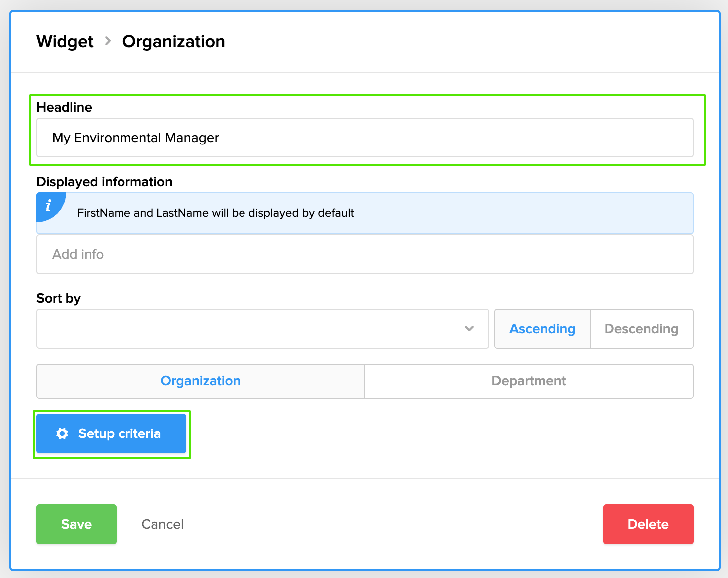This screenshot has height=578, width=728.
Task: Click the FirstName and LastName info message
Action: tap(215, 213)
